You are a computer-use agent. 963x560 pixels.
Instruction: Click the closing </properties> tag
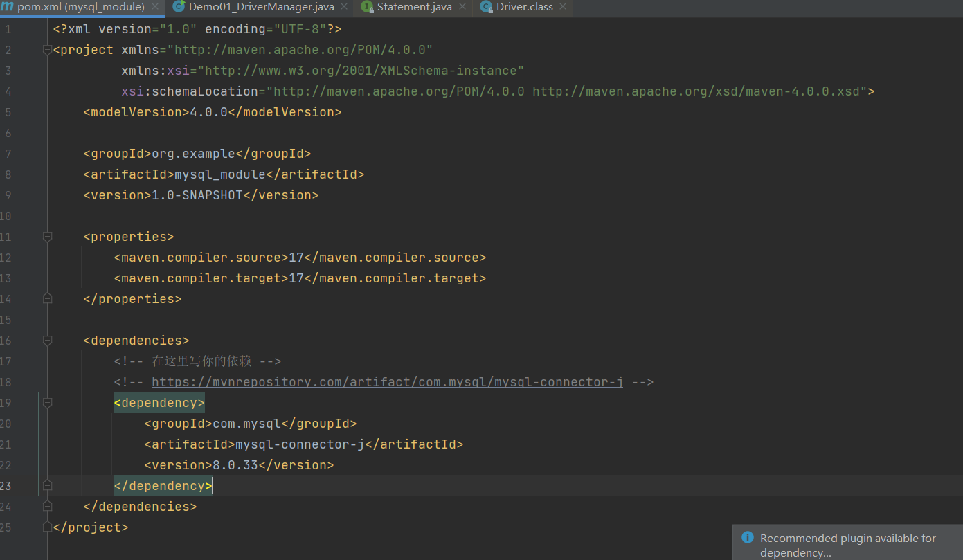tap(132, 299)
